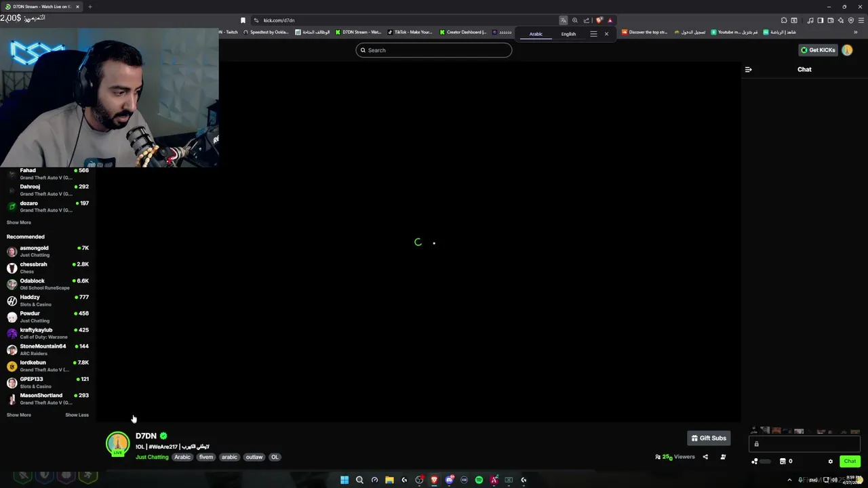Show less recommended channels
This screenshot has width=868, height=488.
77,415
